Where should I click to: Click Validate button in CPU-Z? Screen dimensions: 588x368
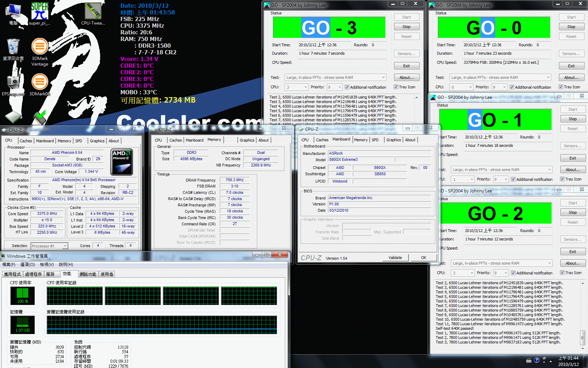coord(395,258)
